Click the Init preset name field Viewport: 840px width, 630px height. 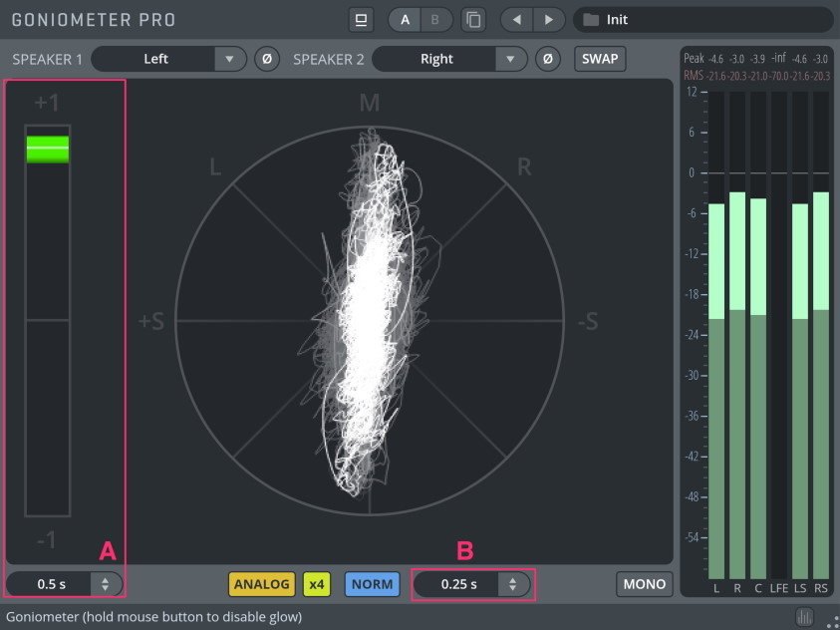click(702, 20)
